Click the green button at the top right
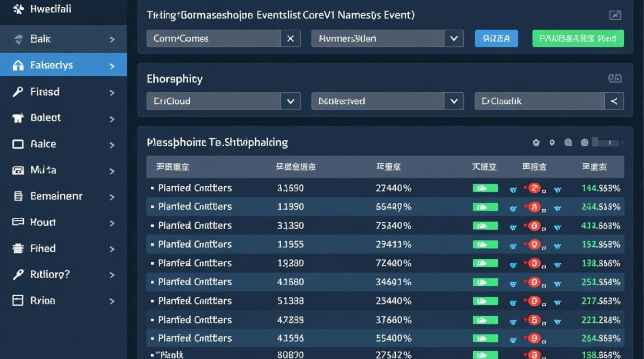This screenshot has width=644, height=359. [x=578, y=38]
